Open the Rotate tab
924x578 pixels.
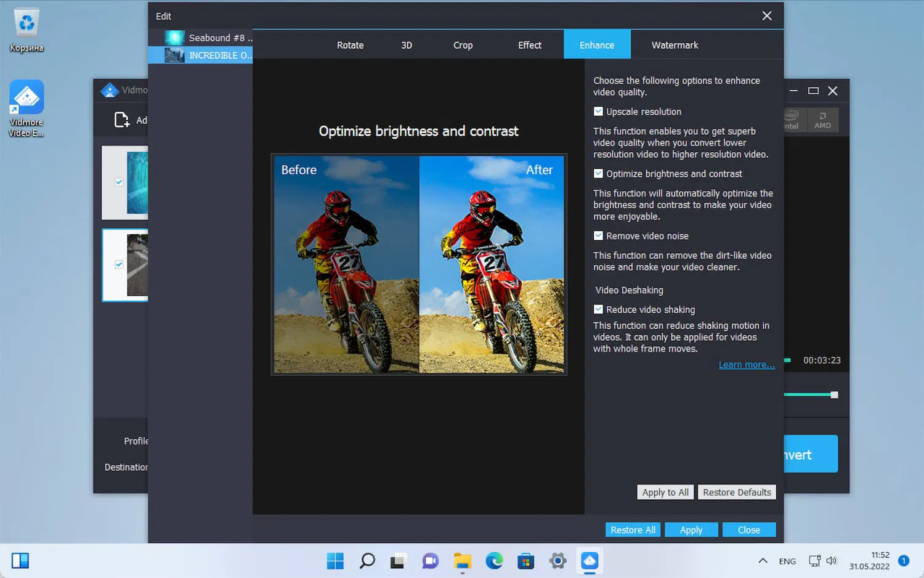pos(350,45)
